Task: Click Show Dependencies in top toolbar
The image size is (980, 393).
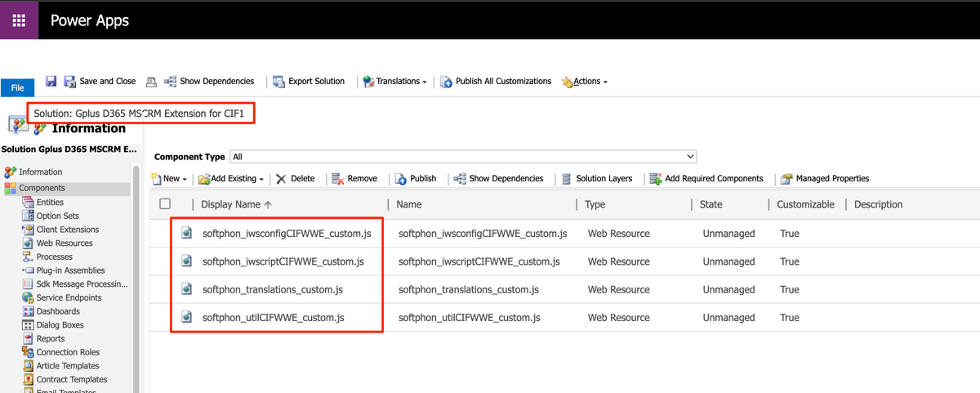Action: 210,82
